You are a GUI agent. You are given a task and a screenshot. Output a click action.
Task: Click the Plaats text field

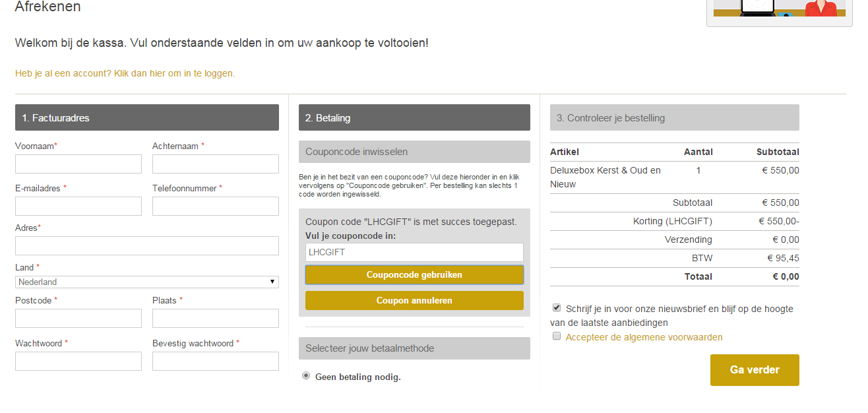pyautogui.click(x=216, y=318)
